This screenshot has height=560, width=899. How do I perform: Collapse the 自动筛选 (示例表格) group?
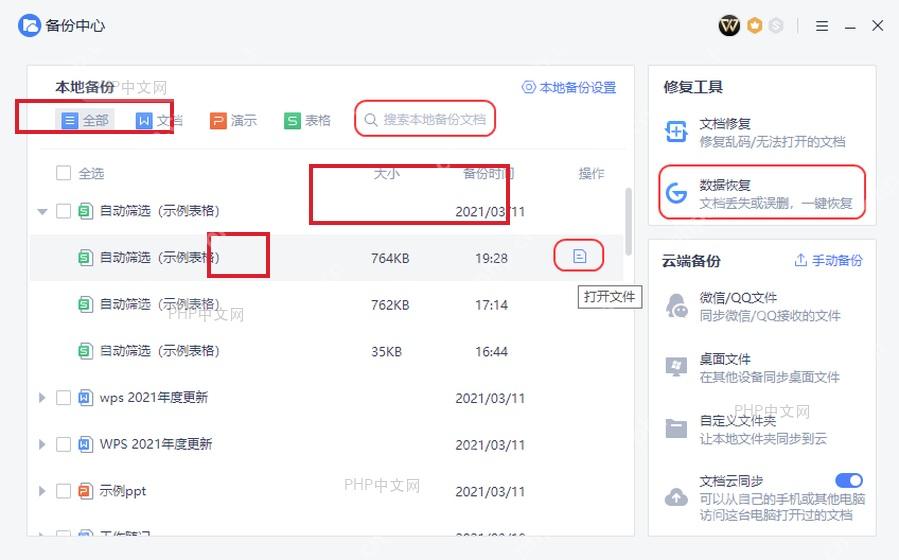(42, 212)
